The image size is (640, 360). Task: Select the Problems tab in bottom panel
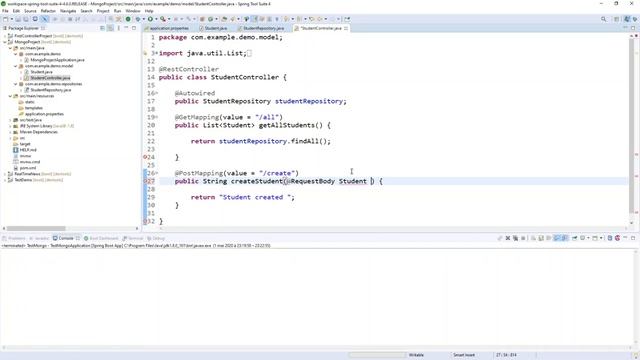click(14, 238)
